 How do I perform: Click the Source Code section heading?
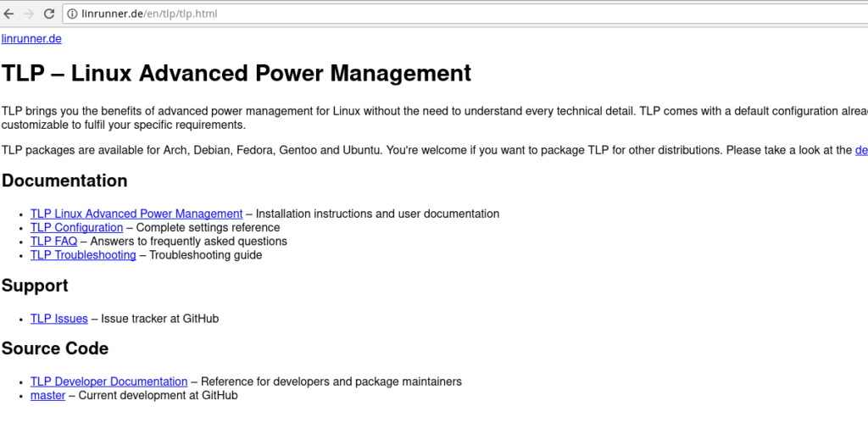[55, 348]
